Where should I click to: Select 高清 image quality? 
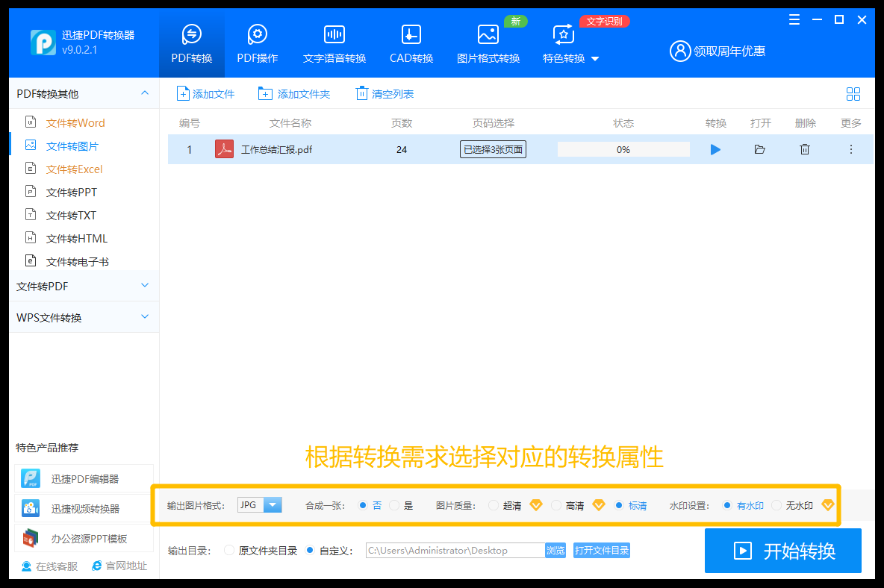pos(567,506)
